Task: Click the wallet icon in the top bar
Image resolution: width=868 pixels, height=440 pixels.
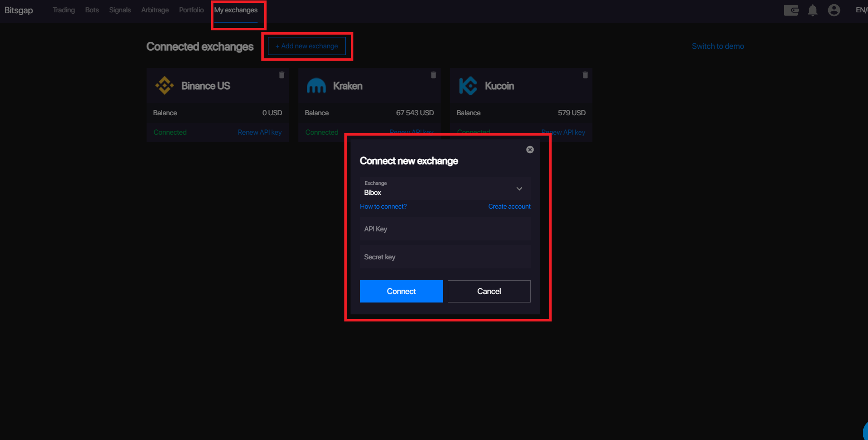Action: point(791,10)
